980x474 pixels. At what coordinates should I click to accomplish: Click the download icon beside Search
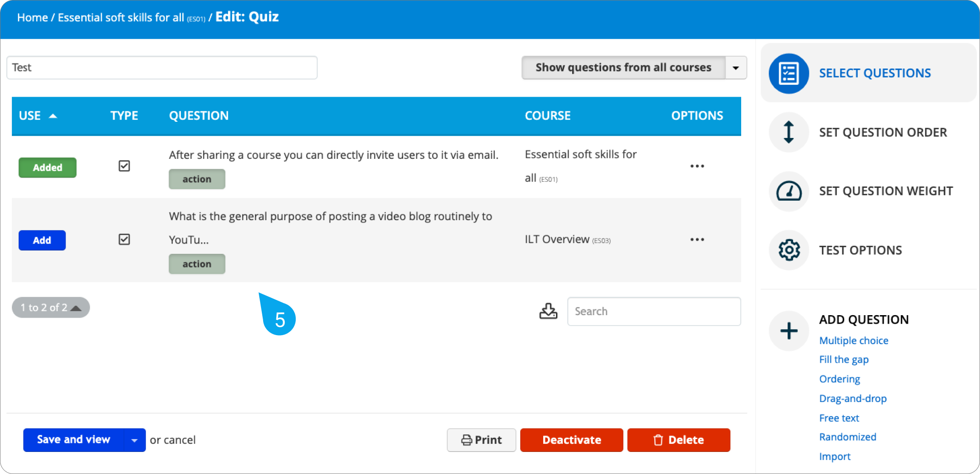pos(548,311)
